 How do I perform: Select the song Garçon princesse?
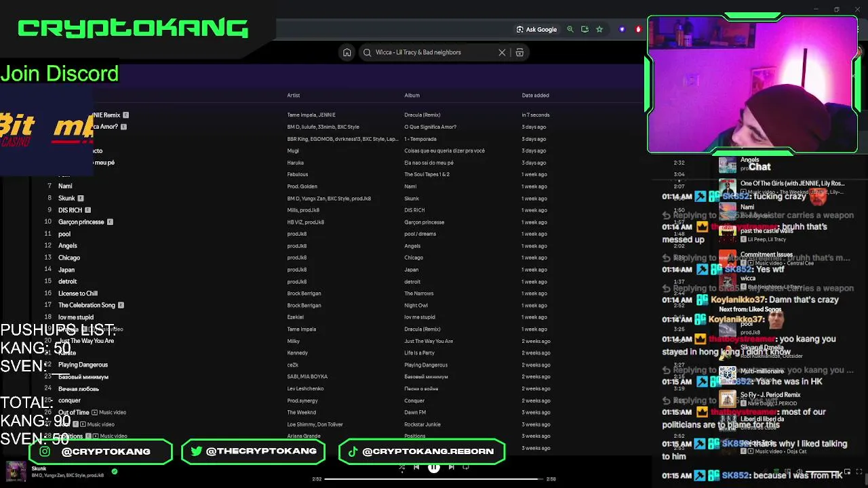pyautogui.click(x=81, y=222)
